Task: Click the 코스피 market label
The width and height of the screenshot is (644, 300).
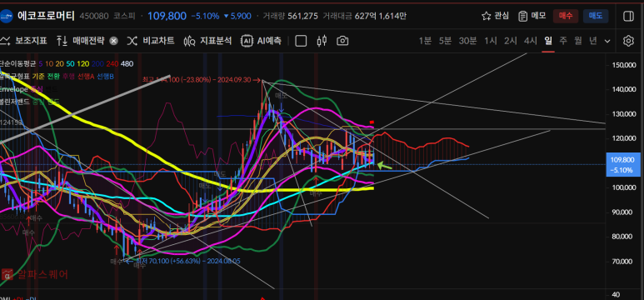Action: tap(124, 17)
